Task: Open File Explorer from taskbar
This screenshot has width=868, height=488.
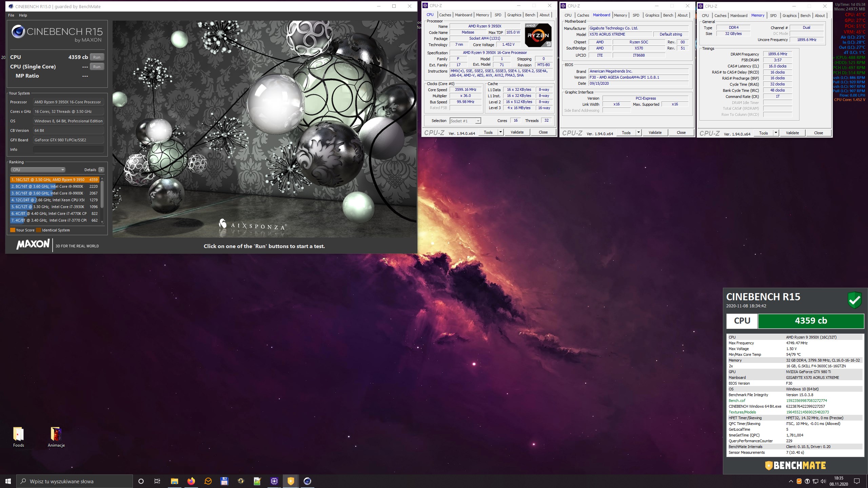Action: 174,481
